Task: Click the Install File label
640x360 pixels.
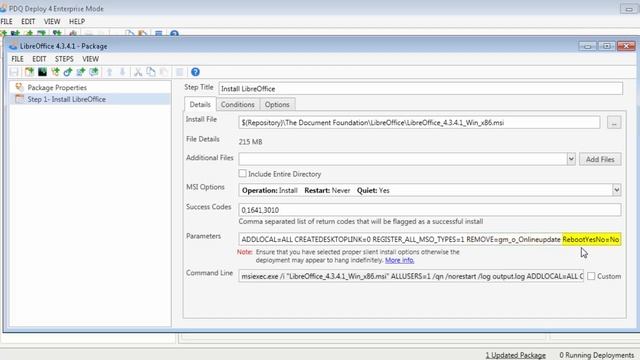Action: (201, 119)
